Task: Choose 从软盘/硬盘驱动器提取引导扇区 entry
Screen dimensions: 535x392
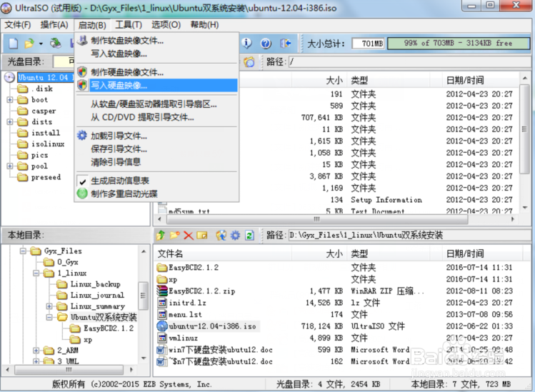Action: [x=157, y=104]
